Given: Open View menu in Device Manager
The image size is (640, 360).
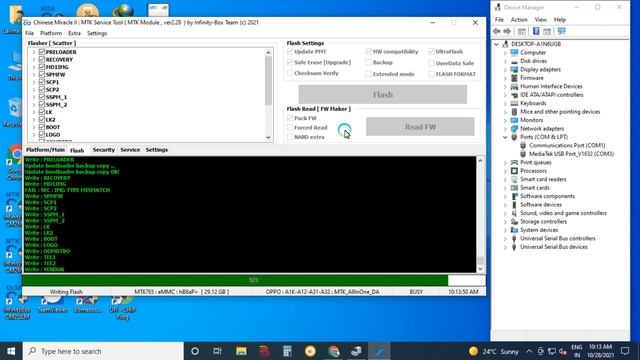Looking at the screenshot, I should pos(540,20).
